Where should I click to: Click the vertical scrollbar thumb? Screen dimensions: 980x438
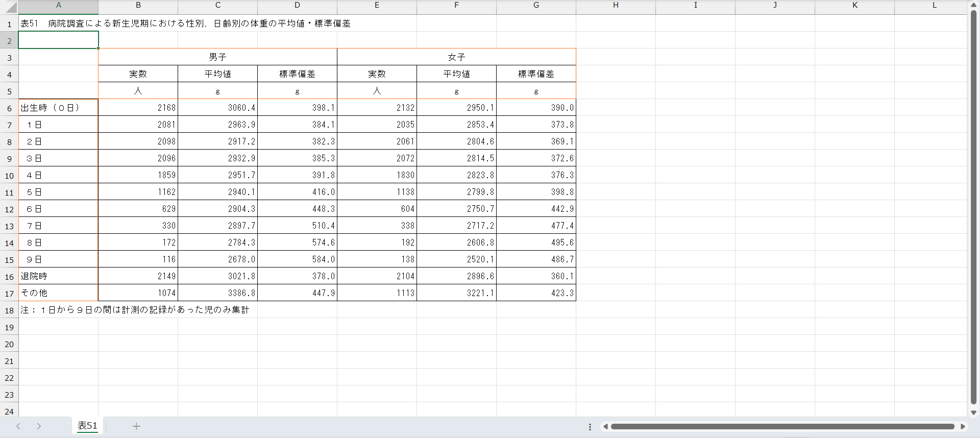click(973, 204)
